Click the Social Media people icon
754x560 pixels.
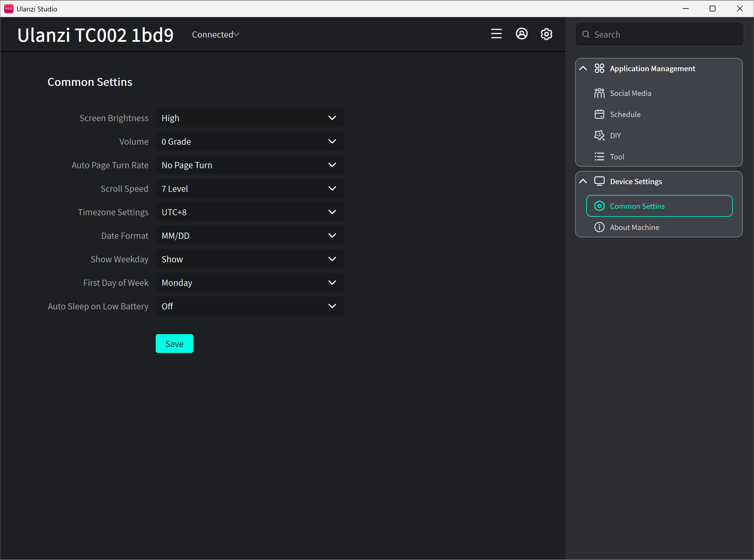click(x=599, y=93)
